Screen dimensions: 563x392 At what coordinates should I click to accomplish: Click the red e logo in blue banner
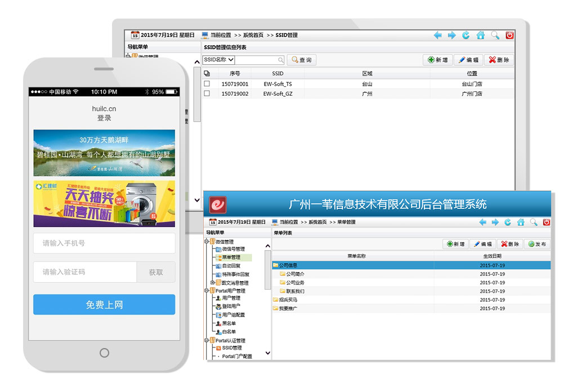click(x=218, y=205)
